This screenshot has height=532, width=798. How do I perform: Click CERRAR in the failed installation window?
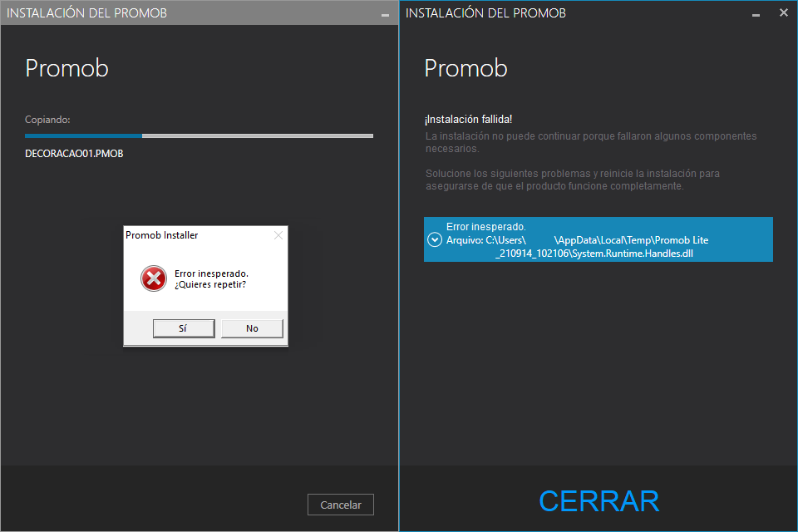click(599, 501)
